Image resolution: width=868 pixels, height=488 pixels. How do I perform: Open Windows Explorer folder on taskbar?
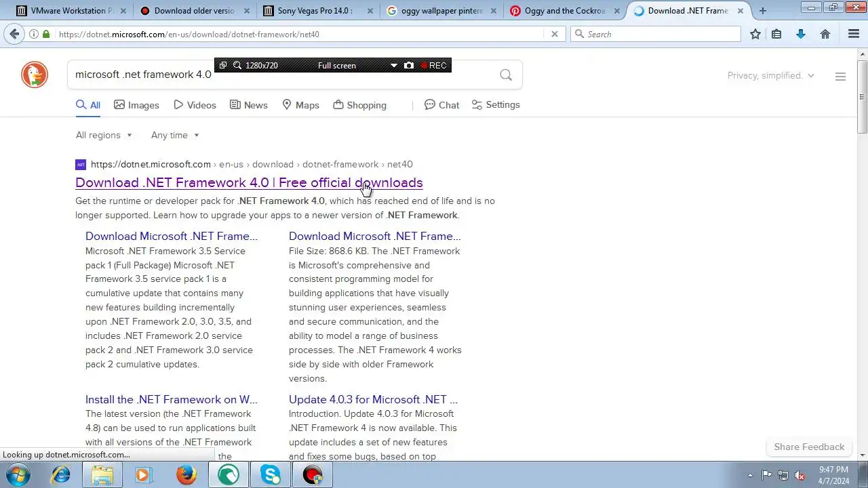(x=102, y=475)
